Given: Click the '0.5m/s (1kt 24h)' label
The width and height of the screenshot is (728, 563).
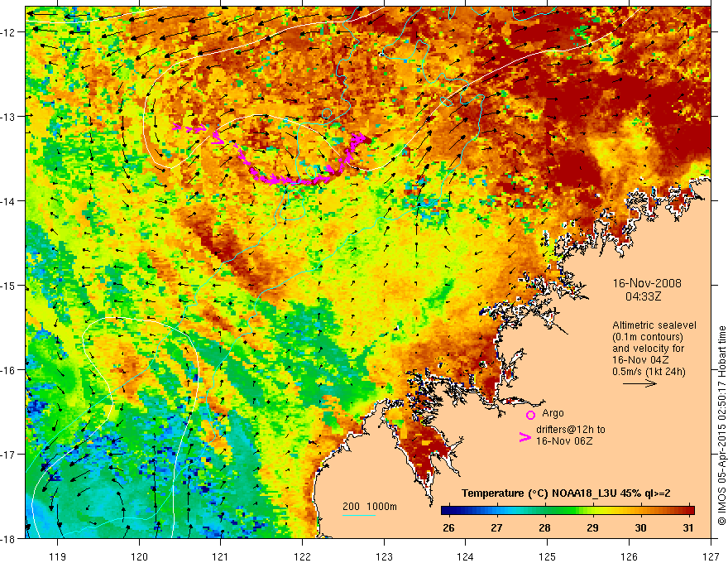Looking at the screenshot, I should coord(649,372).
